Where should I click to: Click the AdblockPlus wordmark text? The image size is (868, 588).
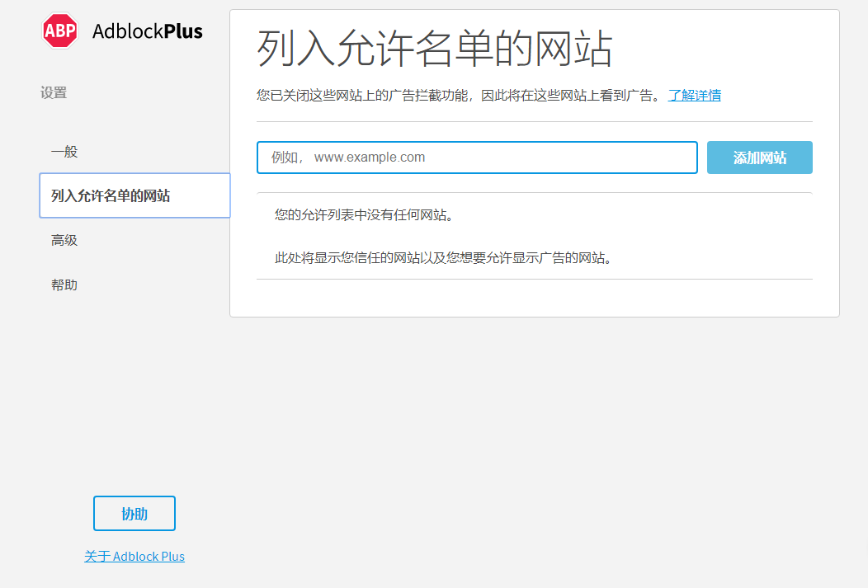click(149, 31)
